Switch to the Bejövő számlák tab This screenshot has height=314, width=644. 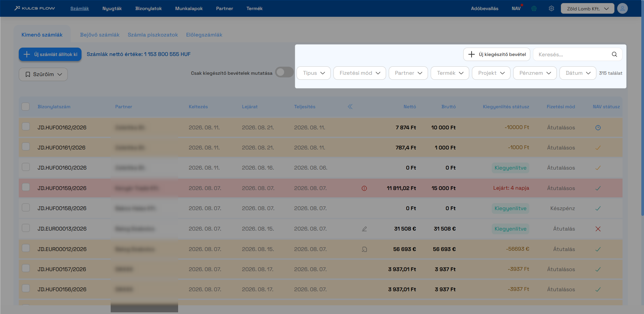click(x=100, y=35)
